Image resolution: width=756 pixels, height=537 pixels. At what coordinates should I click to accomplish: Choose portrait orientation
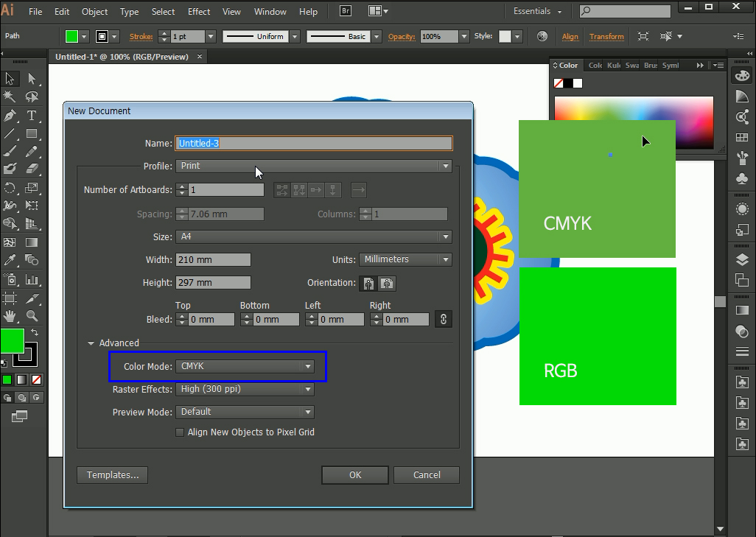(x=369, y=284)
